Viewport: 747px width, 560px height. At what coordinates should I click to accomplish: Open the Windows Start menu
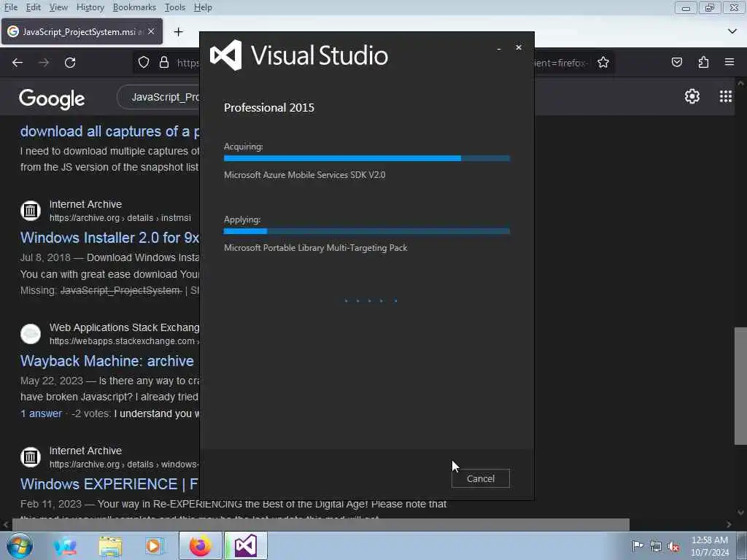click(x=20, y=545)
